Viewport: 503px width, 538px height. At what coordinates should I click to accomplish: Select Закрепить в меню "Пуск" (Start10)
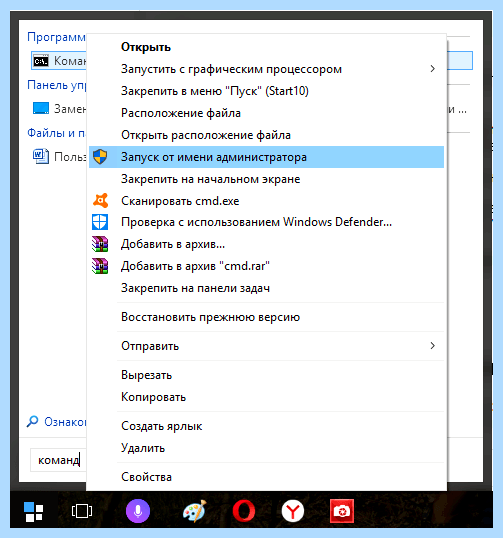click(266, 91)
